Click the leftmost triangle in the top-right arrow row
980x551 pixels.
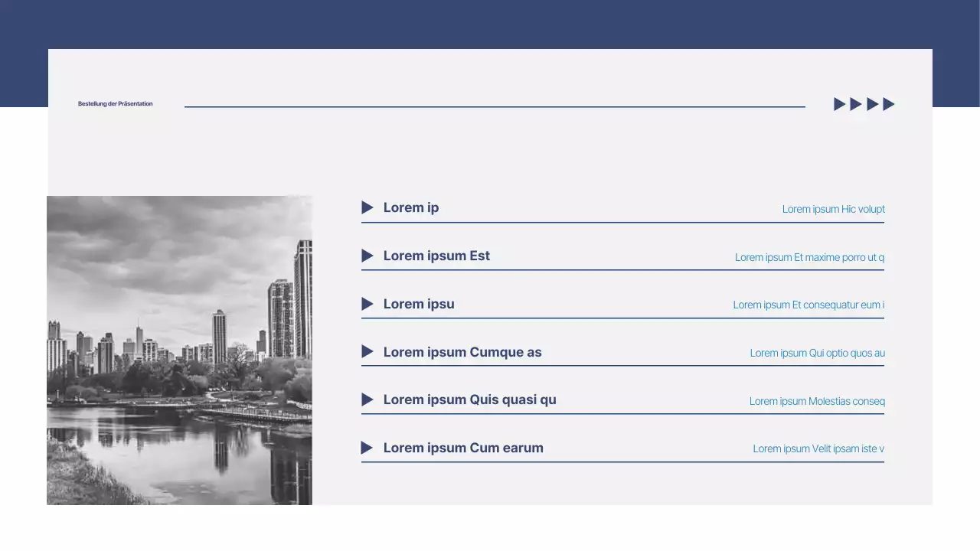point(839,104)
